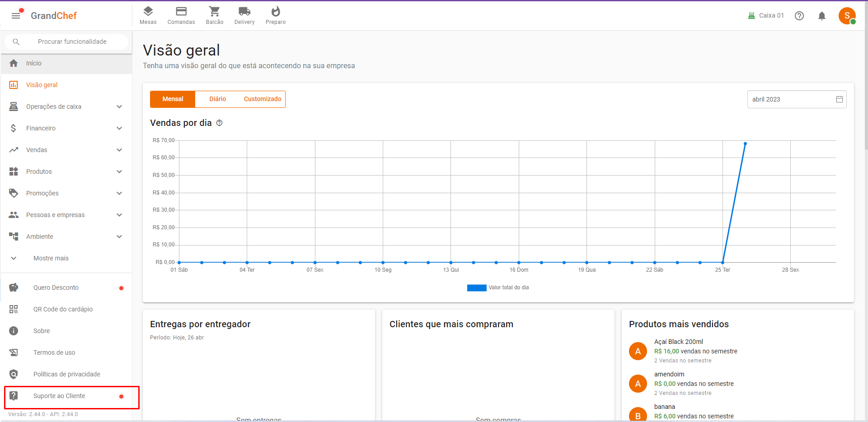Click the user avatar icon
This screenshot has height=422, width=868.
pyautogui.click(x=847, y=16)
